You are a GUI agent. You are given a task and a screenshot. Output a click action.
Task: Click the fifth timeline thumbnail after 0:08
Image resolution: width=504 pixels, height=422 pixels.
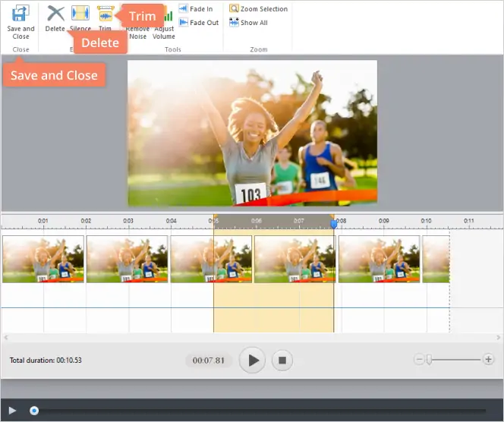380,259
